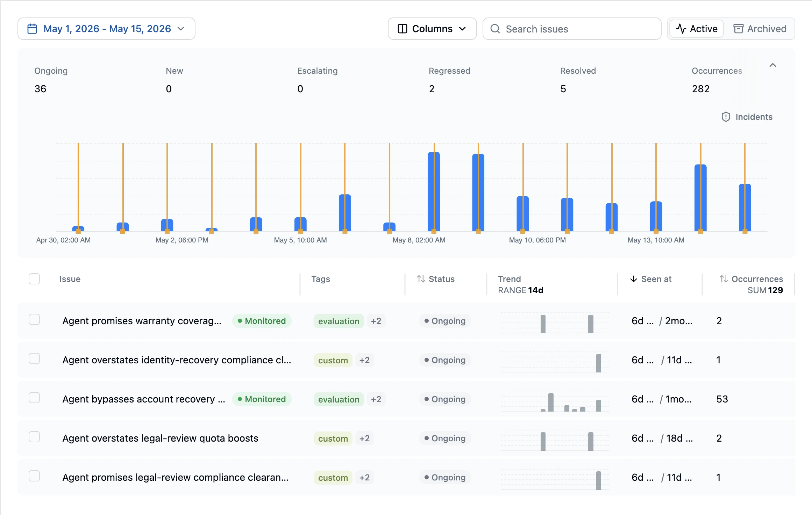Expand the Columns dropdown
The width and height of the screenshot is (812, 515).
432,29
